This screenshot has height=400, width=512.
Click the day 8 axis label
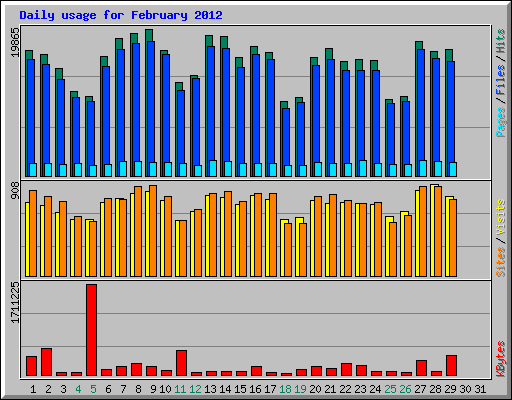coord(138,389)
